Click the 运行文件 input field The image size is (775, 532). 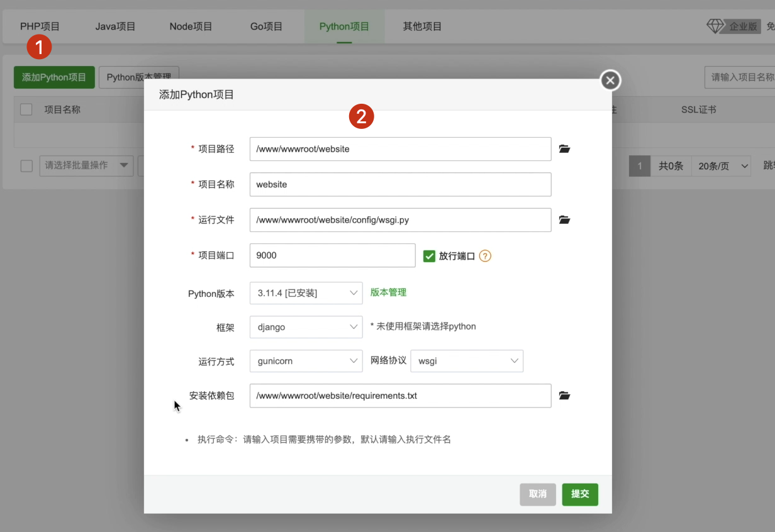[x=401, y=219]
